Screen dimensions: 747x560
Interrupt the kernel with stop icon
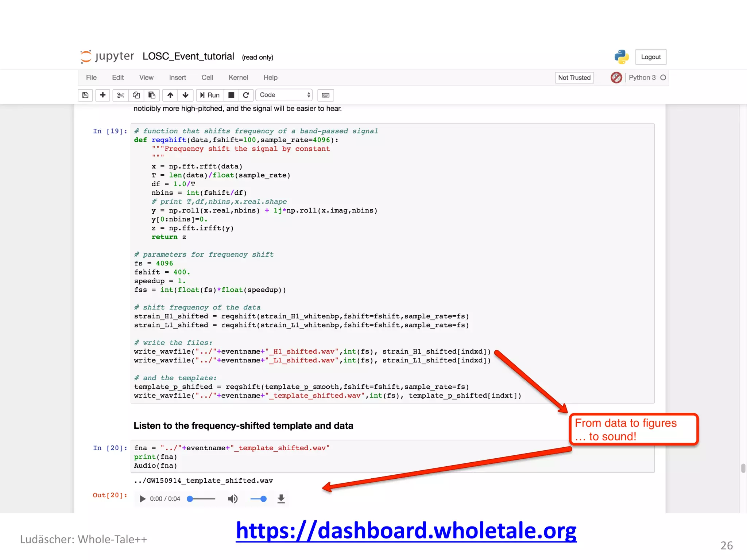coord(231,95)
